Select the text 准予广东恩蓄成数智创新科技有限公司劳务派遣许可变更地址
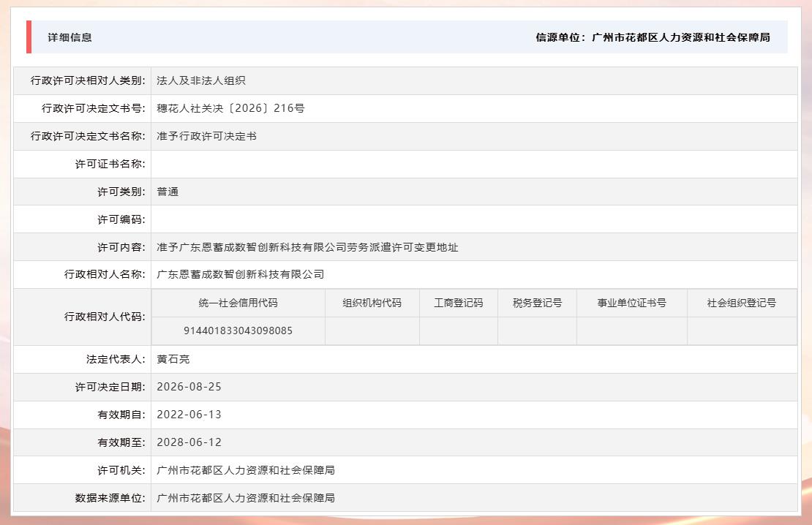Screen dimensions: 812x525 pos(307,247)
